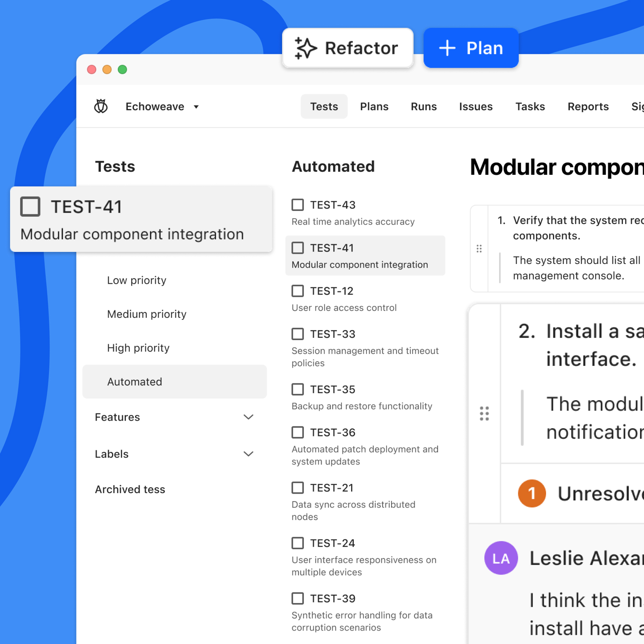The height and width of the screenshot is (644, 644).
Task: Select the High priority filter
Action: point(138,348)
